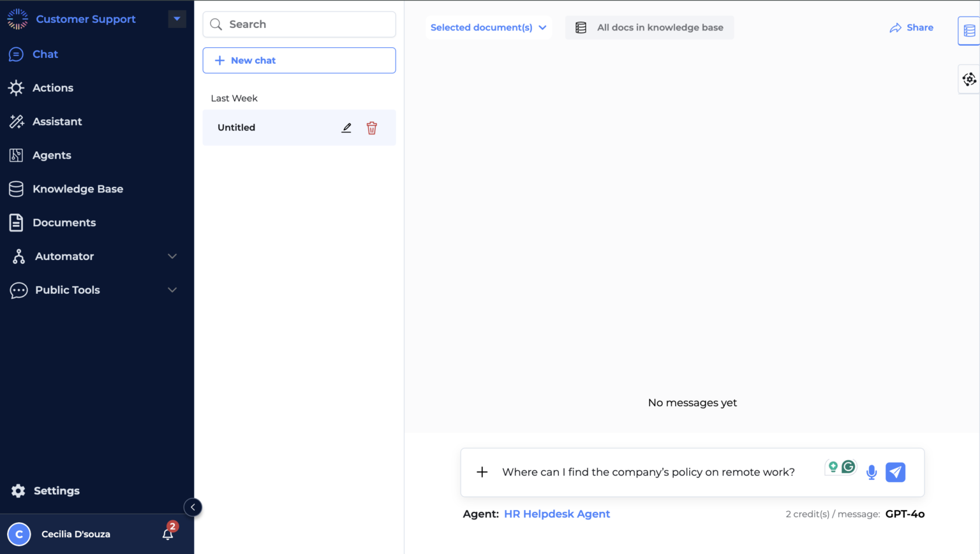This screenshot has width=980, height=554.
Task: Delete the Untitled chat with trash icon
Action: click(372, 128)
